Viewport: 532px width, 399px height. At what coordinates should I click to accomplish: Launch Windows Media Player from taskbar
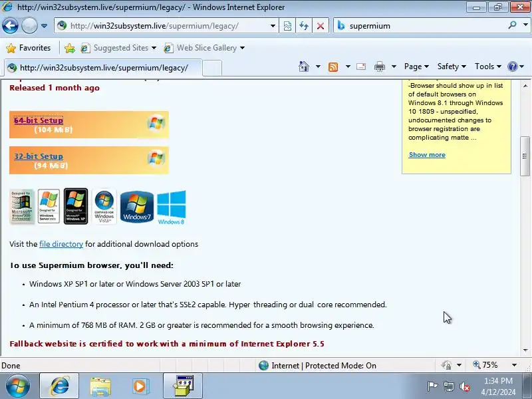click(x=140, y=386)
